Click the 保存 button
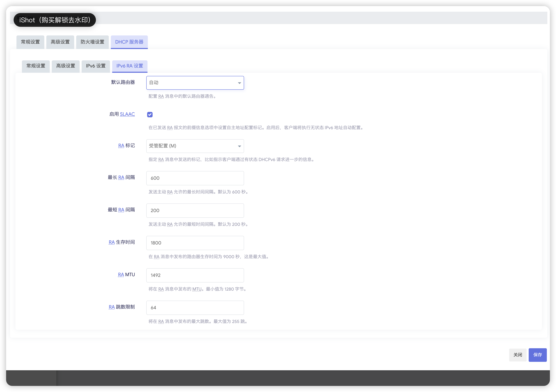The image size is (556, 392). [x=537, y=355]
